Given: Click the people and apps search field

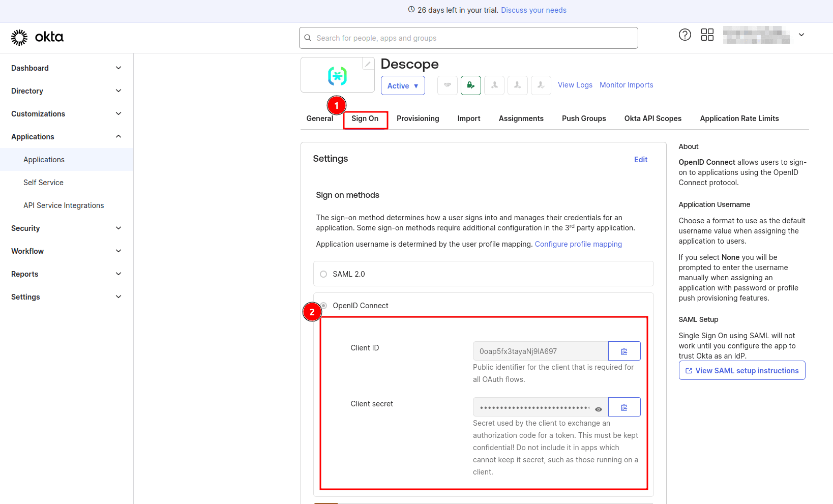Looking at the screenshot, I should 468,38.
